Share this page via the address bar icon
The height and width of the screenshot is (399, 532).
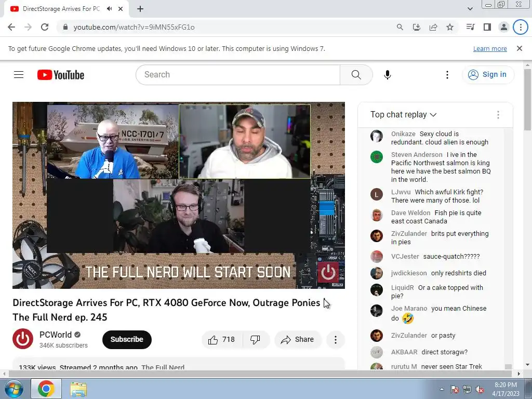[433, 27]
